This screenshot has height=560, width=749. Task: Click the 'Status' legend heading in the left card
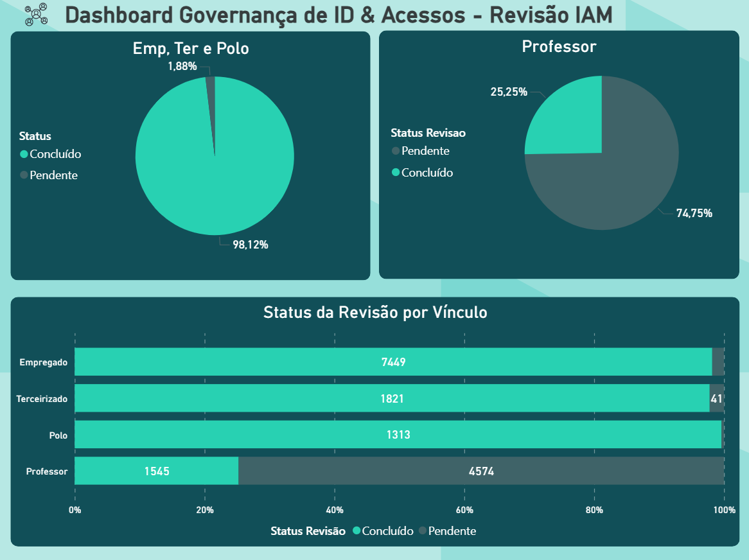(35, 136)
